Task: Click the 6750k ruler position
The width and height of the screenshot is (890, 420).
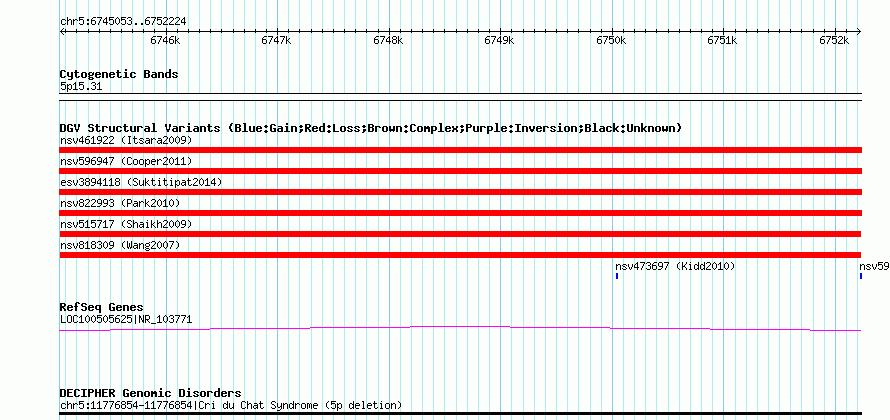Action: (611, 40)
